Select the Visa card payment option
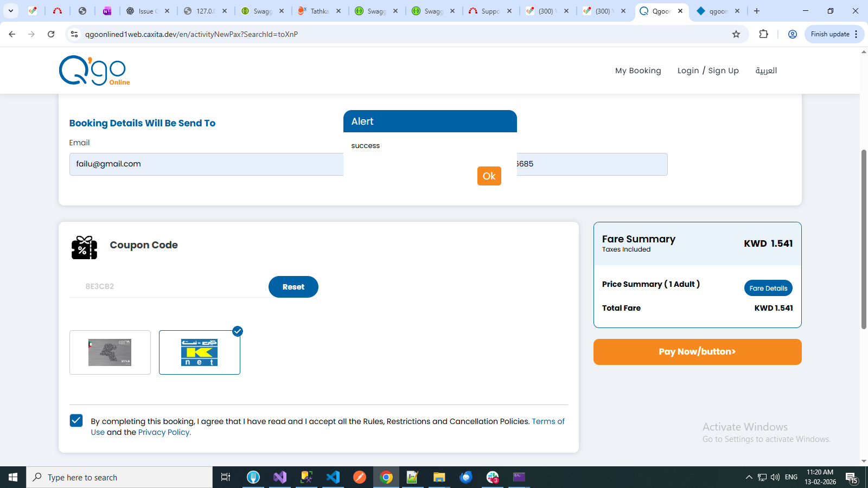Viewport: 868px width, 488px height. click(x=110, y=352)
